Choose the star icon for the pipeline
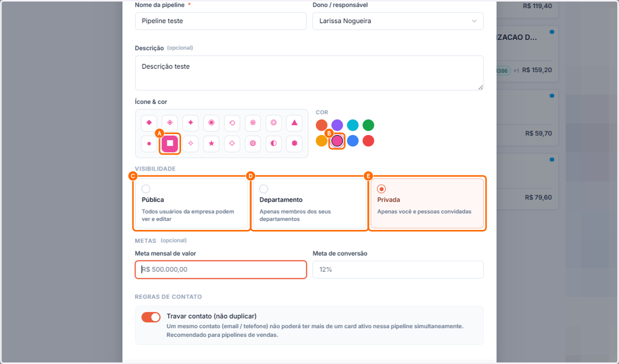Screen dimensions: 619x364 point(211,143)
